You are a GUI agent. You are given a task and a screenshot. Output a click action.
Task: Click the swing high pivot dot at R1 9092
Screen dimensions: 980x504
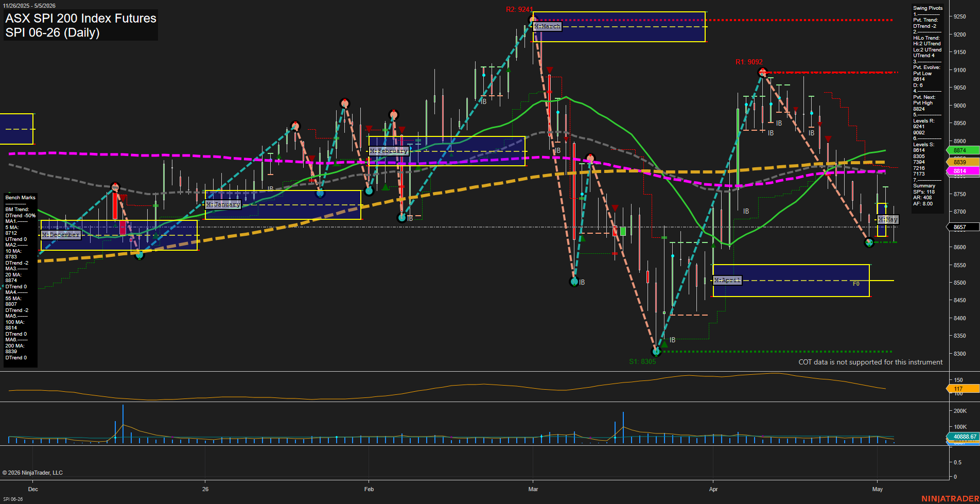point(763,72)
